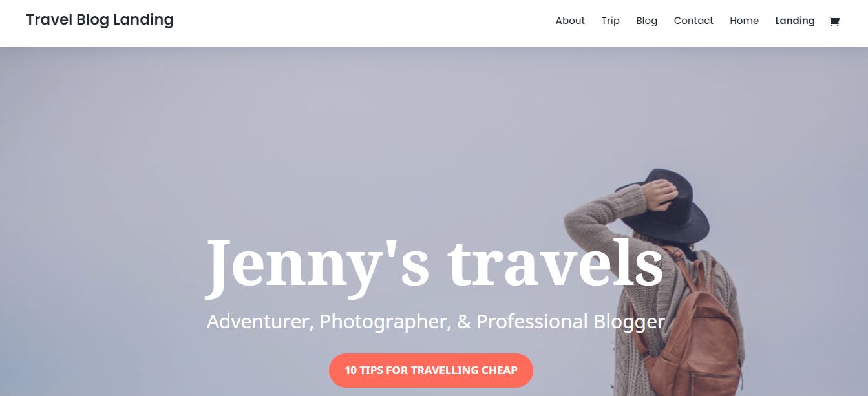
Task: Open the Trip menu item
Action: pos(610,21)
